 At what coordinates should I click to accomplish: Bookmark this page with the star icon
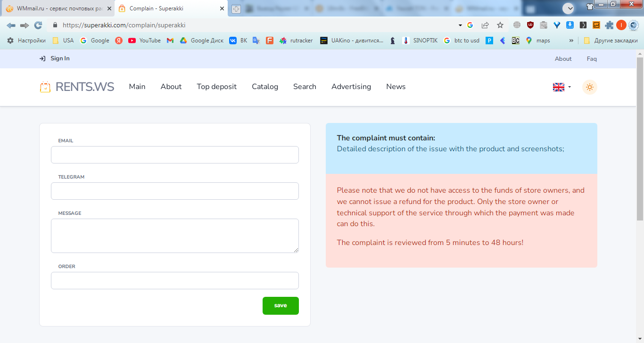coord(500,25)
